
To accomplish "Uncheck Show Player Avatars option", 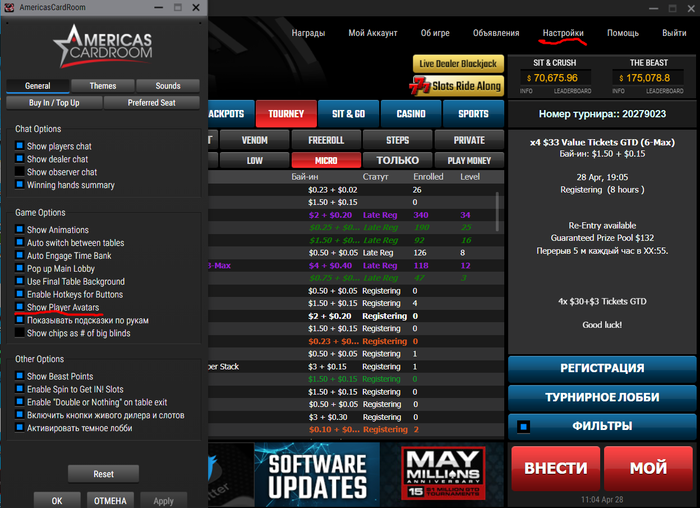I will (20, 307).
